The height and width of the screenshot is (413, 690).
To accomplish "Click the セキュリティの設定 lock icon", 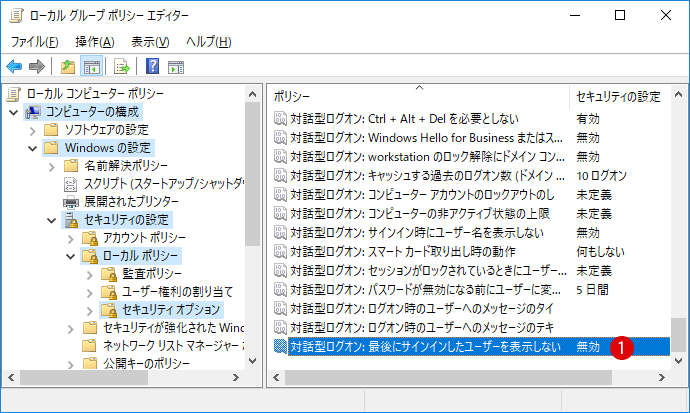I will 70,220.
